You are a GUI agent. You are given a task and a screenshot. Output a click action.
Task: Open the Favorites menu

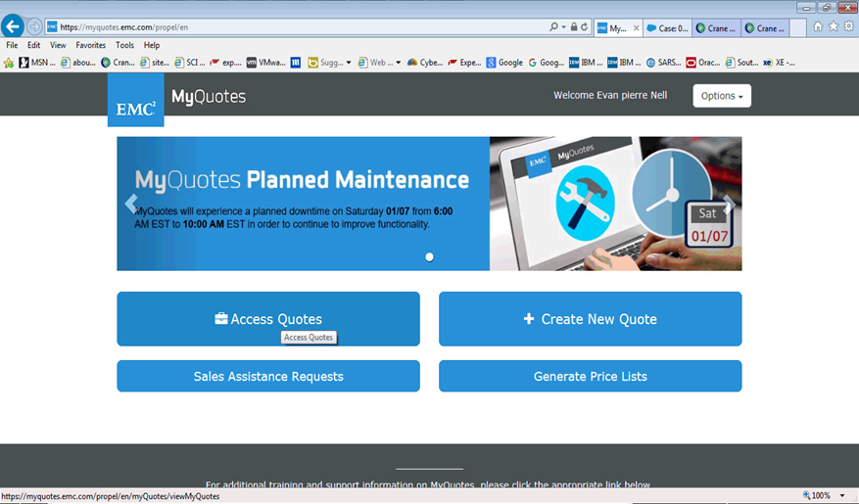(90, 45)
